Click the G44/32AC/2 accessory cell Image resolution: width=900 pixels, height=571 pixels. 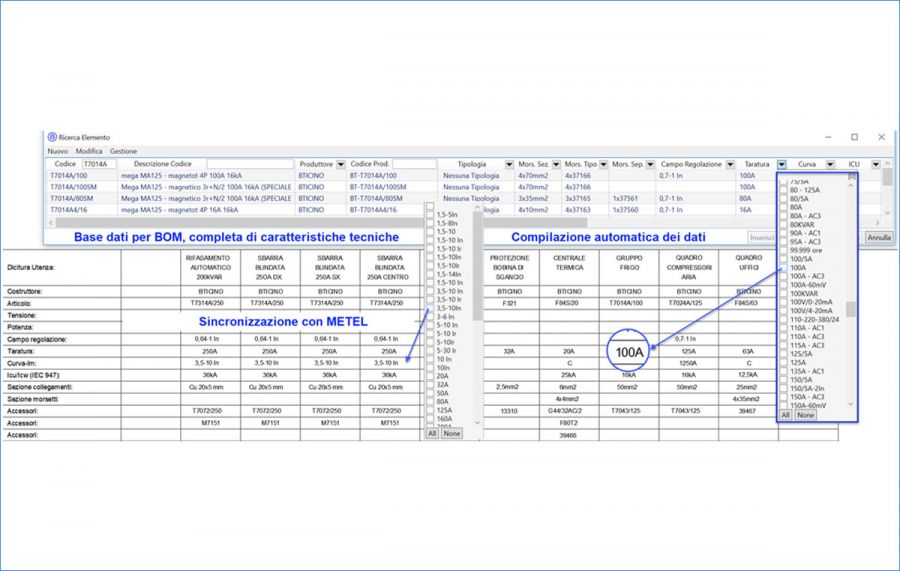pyautogui.click(x=569, y=411)
